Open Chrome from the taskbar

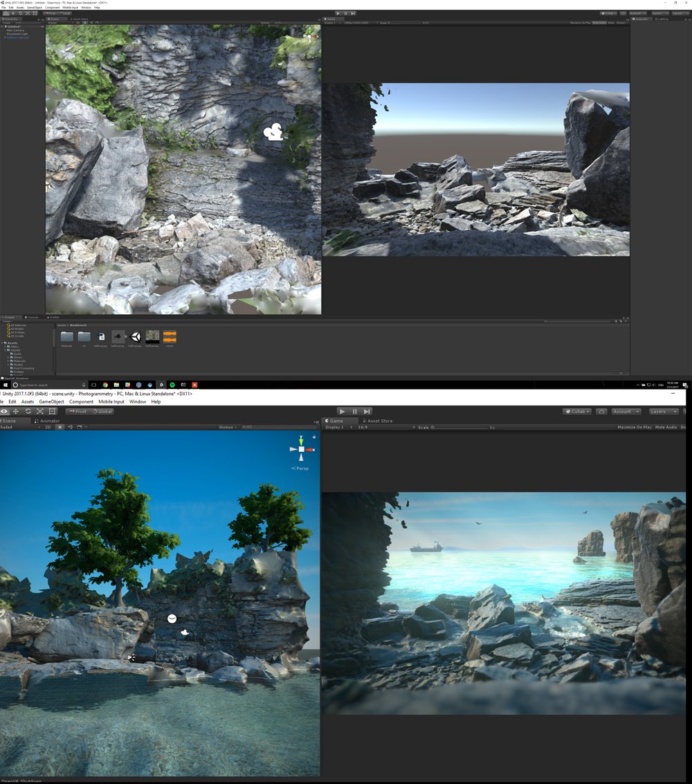coord(105,385)
